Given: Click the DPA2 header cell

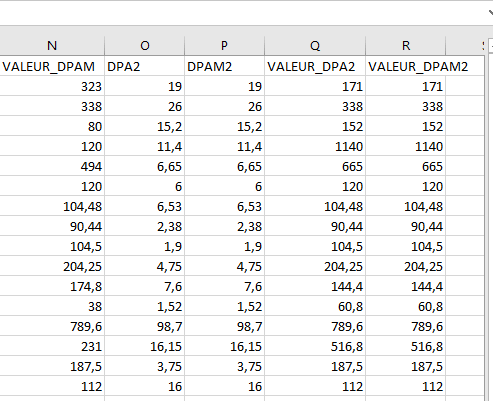Looking at the screenshot, I should click(x=144, y=66).
